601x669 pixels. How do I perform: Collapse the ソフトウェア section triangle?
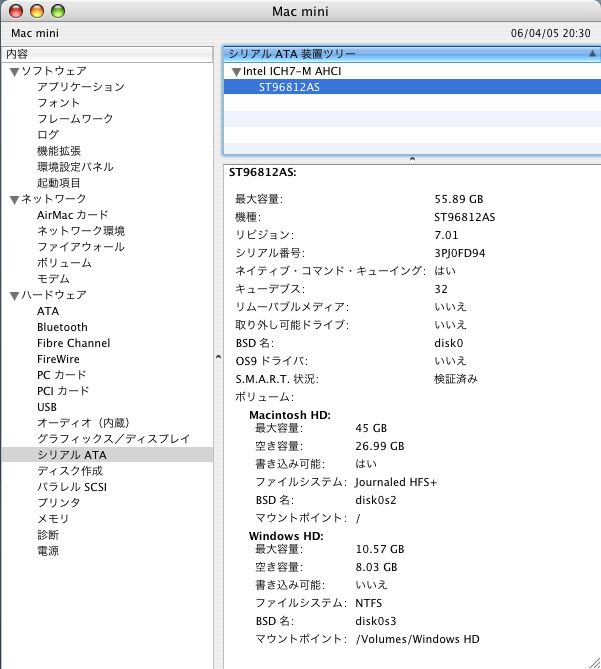tap(14, 72)
